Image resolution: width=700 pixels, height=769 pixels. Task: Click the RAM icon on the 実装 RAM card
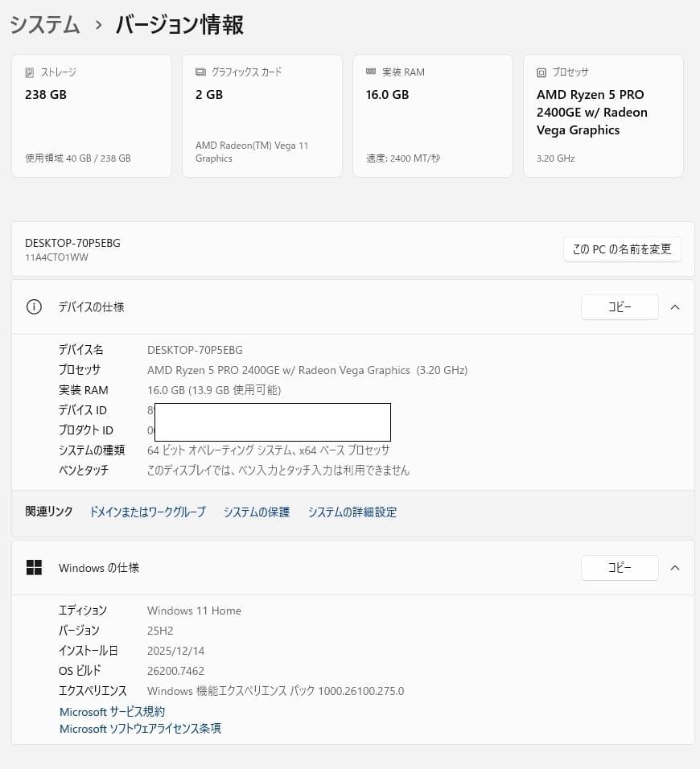pyautogui.click(x=371, y=72)
